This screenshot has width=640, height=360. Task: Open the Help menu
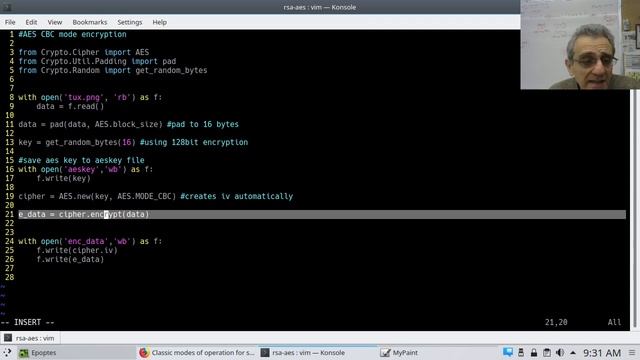pos(160,22)
